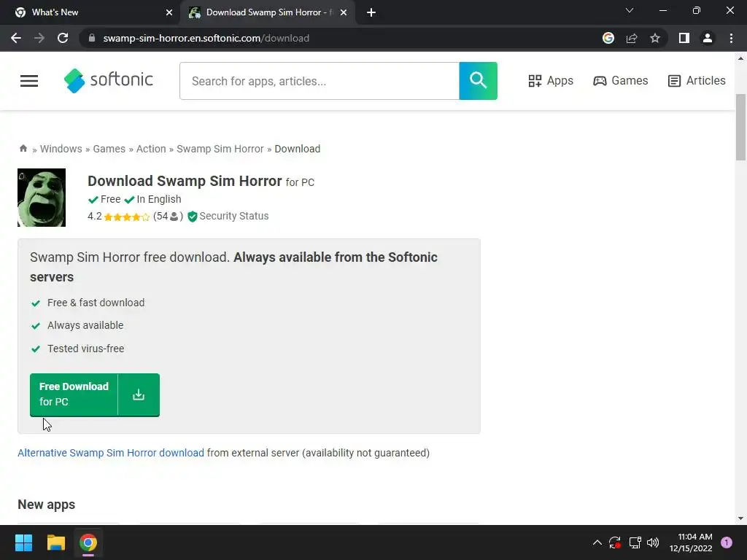Click the Softonic logo
The image size is (747, 560).
(x=109, y=80)
